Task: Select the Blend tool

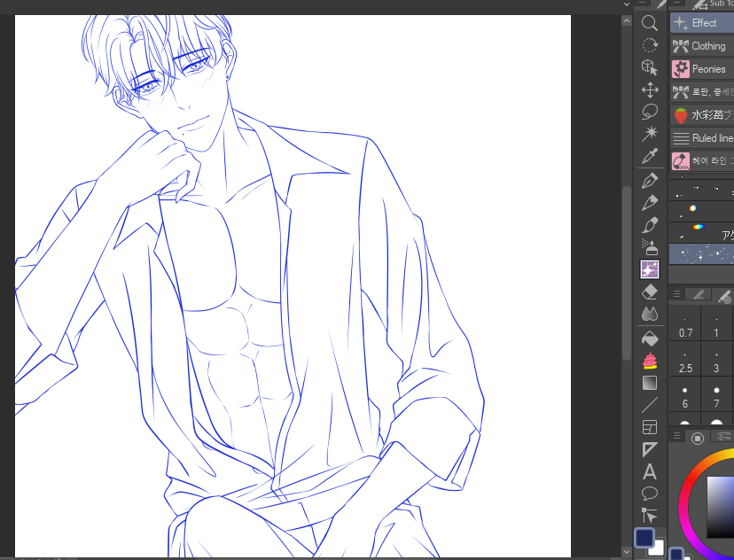Action: tap(649, 314)
